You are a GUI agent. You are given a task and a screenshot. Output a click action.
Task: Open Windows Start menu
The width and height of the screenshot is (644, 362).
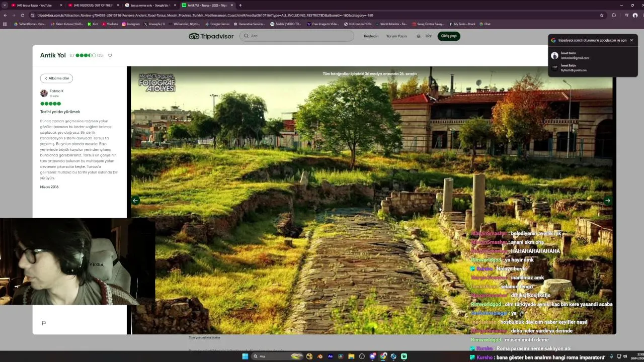click(x=245, y=356)
